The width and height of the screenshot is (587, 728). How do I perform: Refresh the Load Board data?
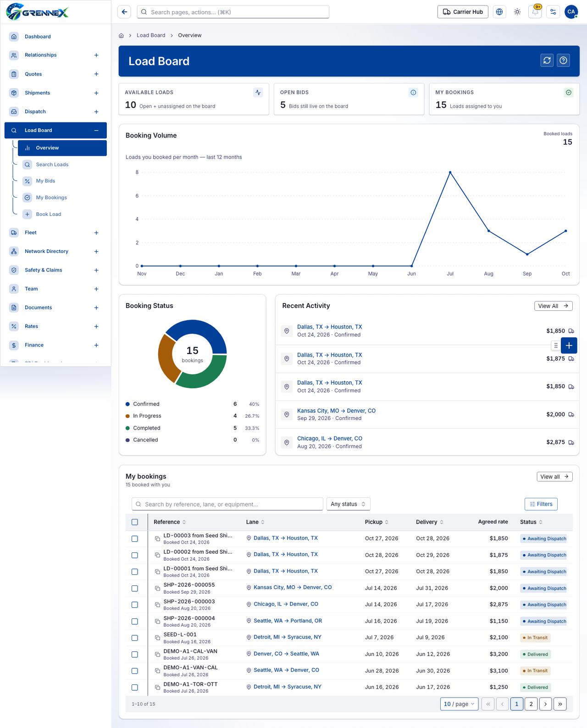547,60
